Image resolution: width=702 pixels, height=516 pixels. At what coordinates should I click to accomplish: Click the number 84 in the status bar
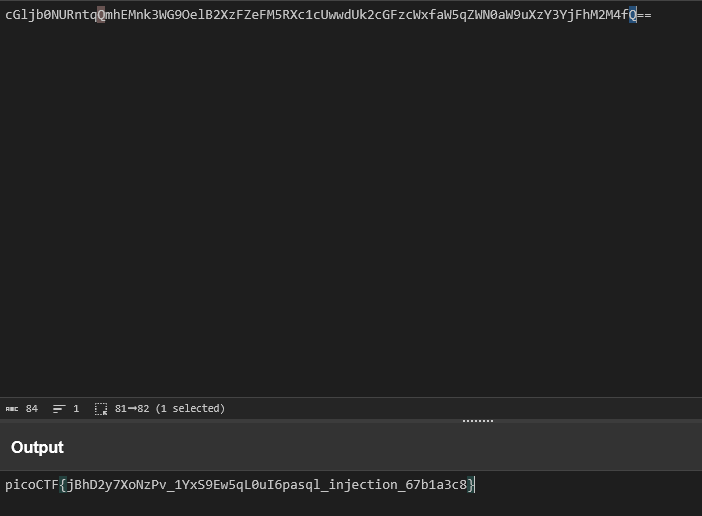pos(32,409)
